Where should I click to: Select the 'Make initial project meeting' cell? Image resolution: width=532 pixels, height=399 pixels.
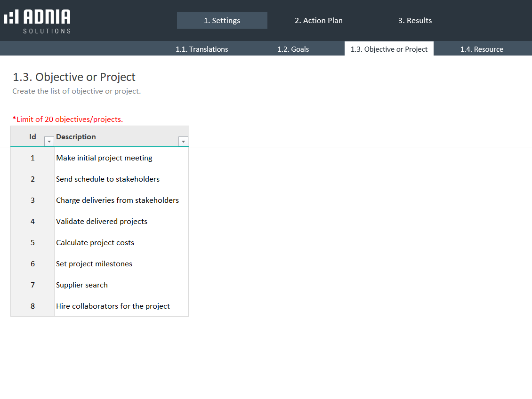click(104, 158)
